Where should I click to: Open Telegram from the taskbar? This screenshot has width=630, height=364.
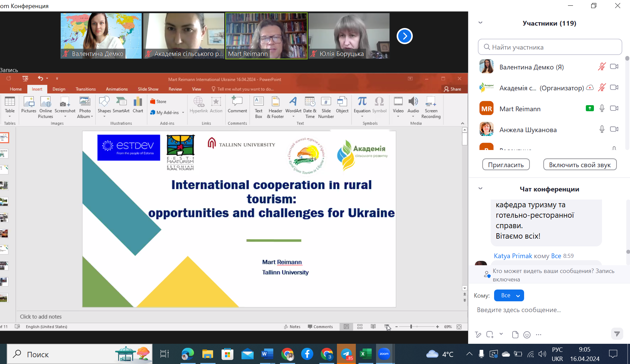point(346,354)
